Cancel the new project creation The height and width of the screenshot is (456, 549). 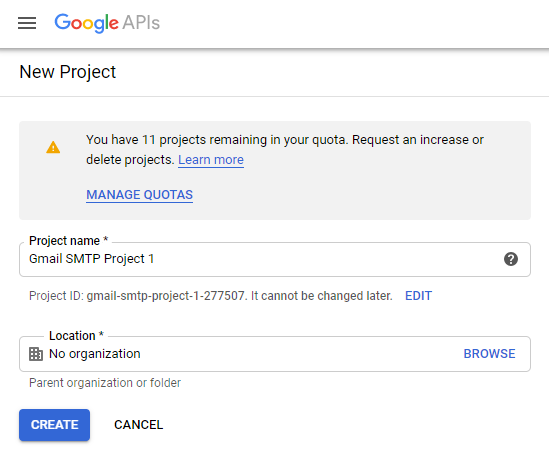tap(138, 425)
